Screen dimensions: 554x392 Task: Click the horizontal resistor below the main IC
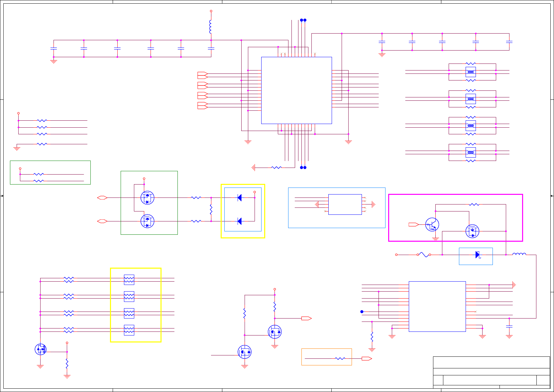pyautogui.click(x=276, y=168)
